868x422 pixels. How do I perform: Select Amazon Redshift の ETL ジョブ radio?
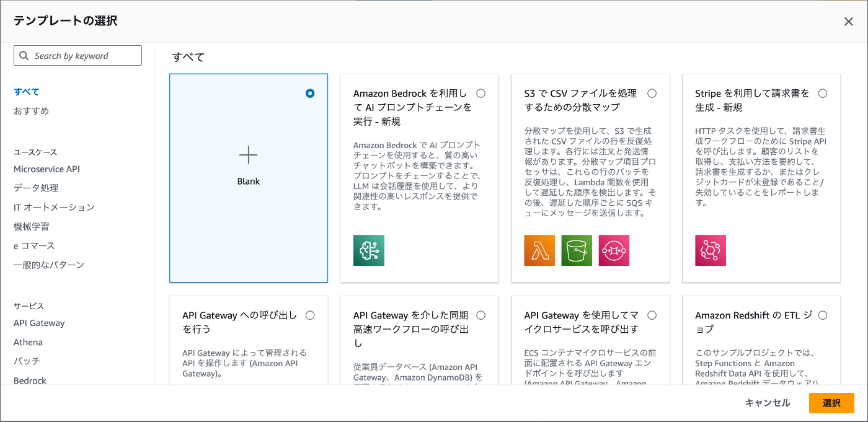(x=823, y=315)
